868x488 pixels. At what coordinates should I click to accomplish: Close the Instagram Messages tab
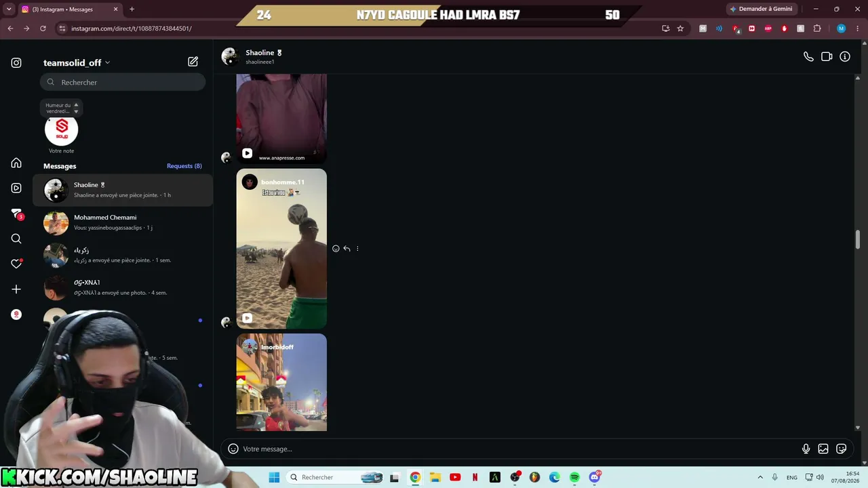(115, 9)
